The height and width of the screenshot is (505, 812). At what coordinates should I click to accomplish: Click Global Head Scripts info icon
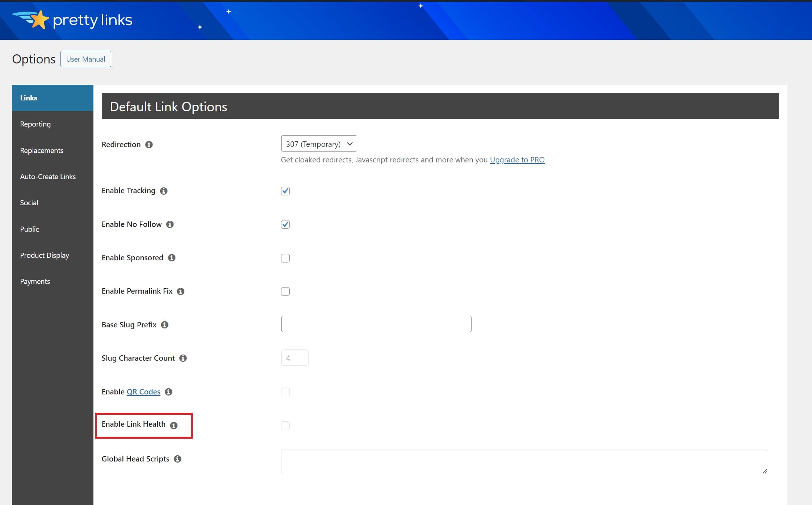click(177, 459)
